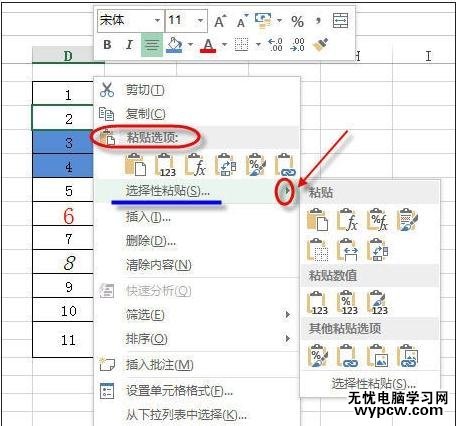Choose 从下拉列表中选择(K)...
The image size is (459, 426).
click(x=197, y=415)
